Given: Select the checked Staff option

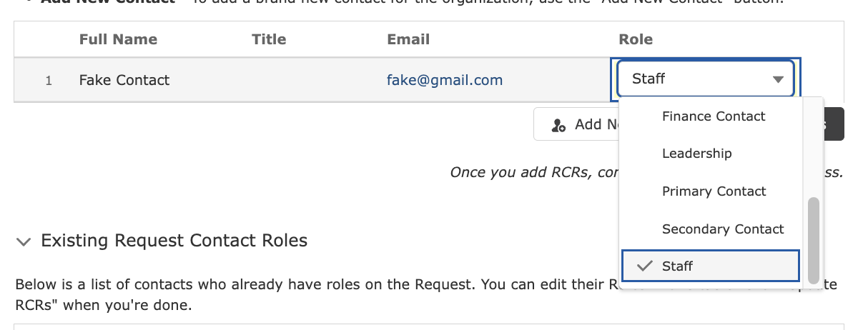Looking at the screenshot, I should [711, 266].
